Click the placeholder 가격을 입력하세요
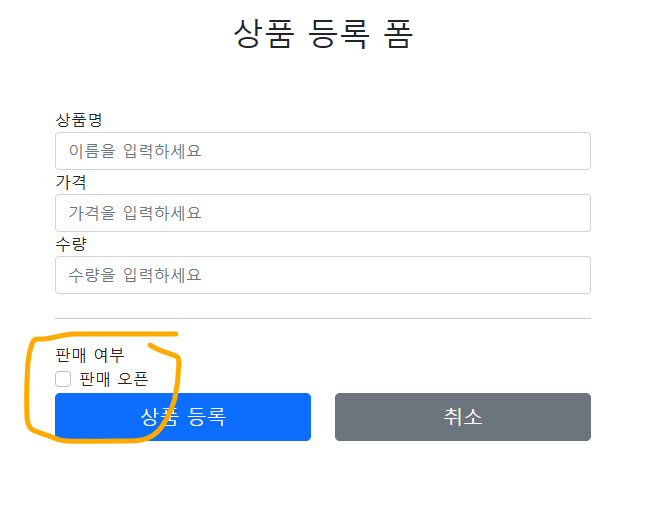This screenshot has height=518, width=666. coord(135,213)
